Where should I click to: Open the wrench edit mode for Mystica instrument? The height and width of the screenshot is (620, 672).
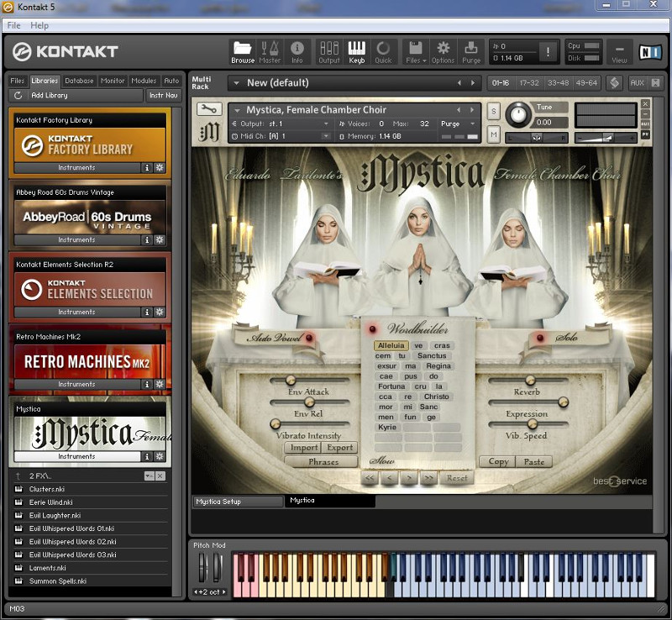[209, 109]
